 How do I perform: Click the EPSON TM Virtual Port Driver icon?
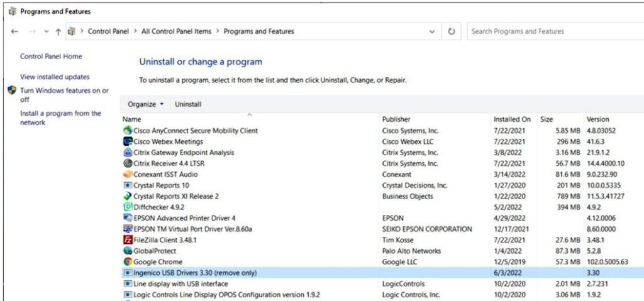coord(128,229)
